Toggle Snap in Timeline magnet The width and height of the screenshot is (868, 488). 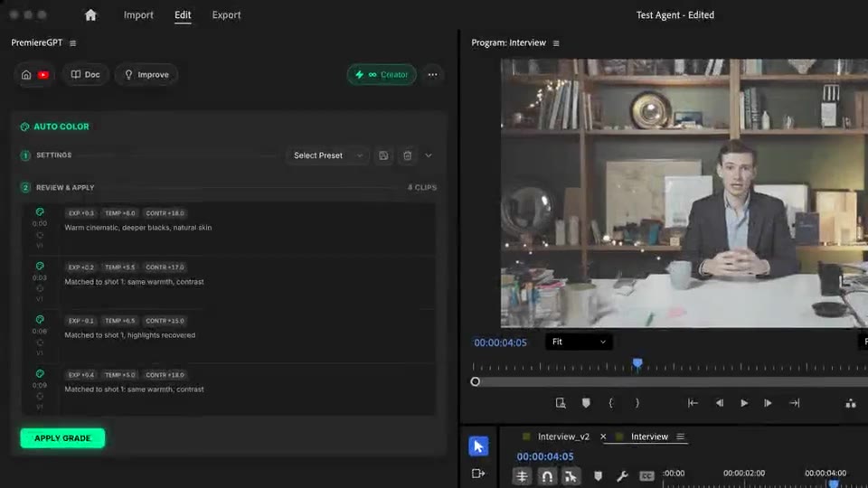(x=546, y=476)
